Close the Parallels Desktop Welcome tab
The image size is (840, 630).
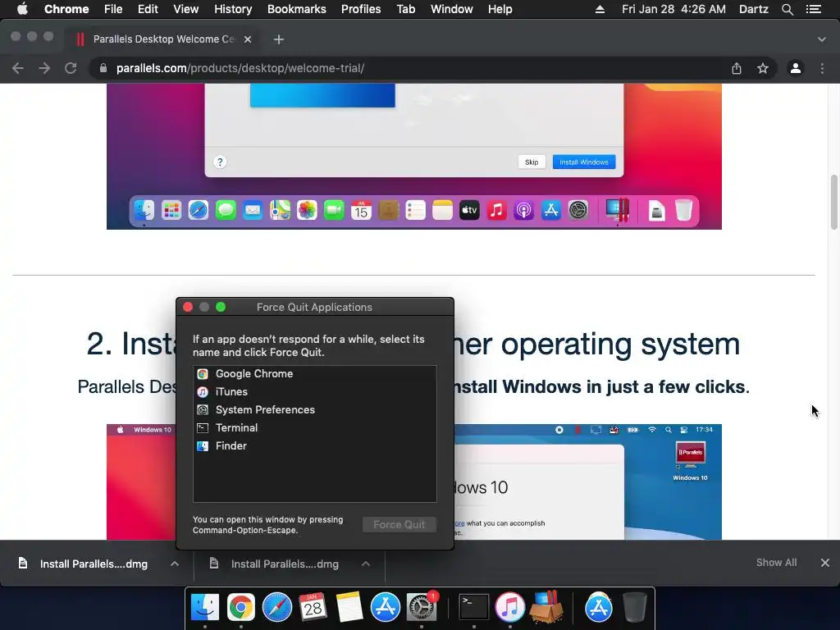click(248, 39)
